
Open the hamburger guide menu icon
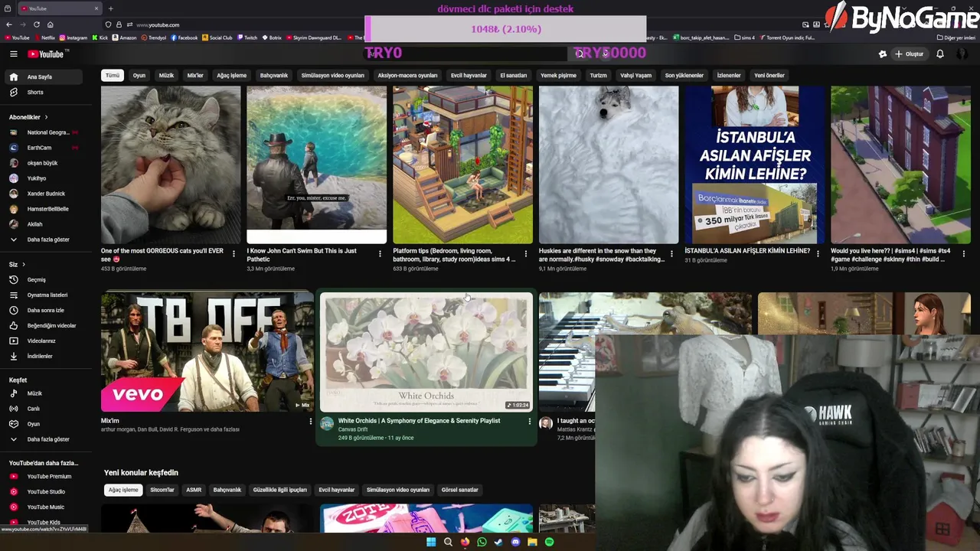13,54
